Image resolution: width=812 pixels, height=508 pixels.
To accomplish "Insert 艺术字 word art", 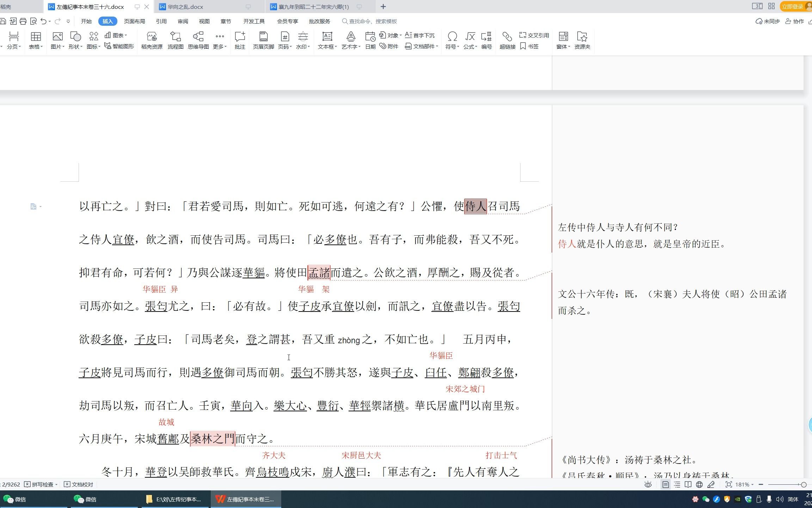I will (x=351, y=40).
